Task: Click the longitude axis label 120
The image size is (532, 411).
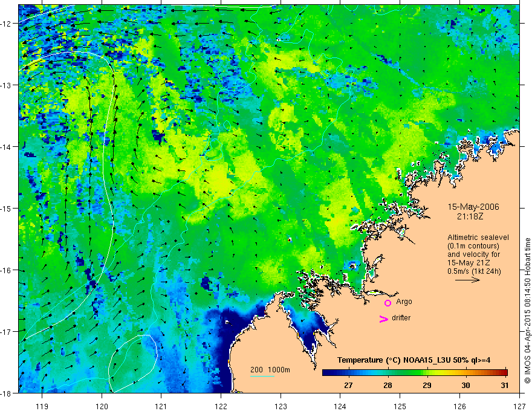Action: coord(102,406)
